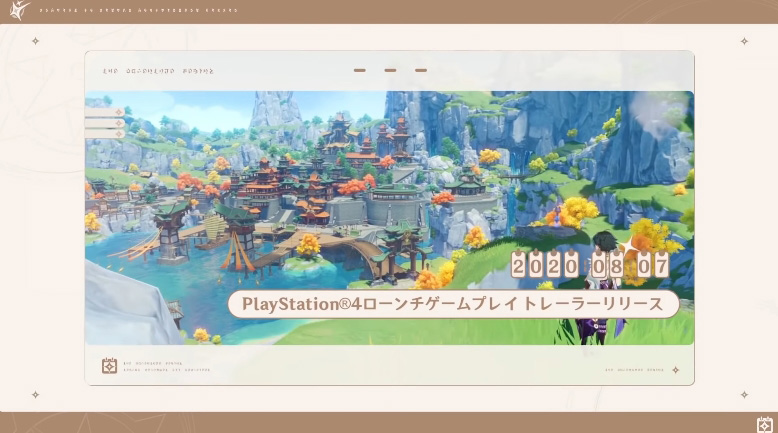Click the sparkle icon at top-right of page
The height and width of the screenshot is (433, 778).
point(744,41)
